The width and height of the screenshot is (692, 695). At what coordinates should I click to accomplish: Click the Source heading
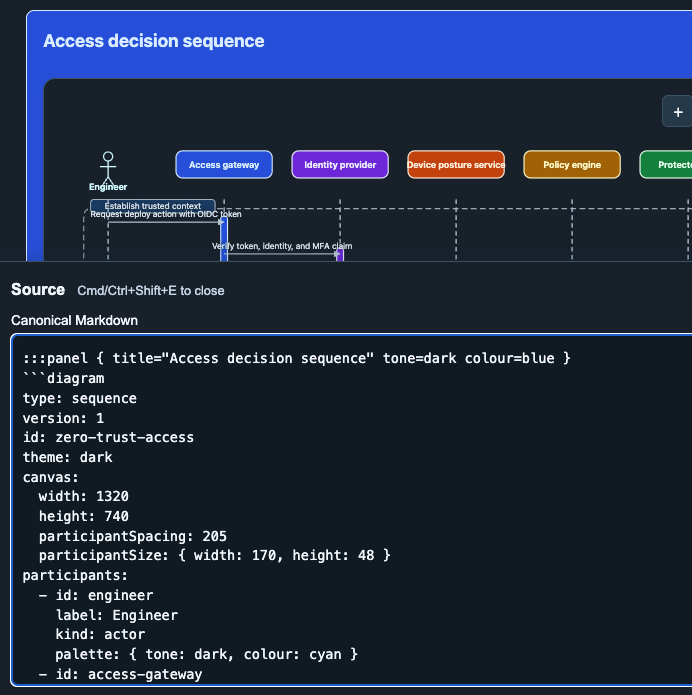coord(38,289)
